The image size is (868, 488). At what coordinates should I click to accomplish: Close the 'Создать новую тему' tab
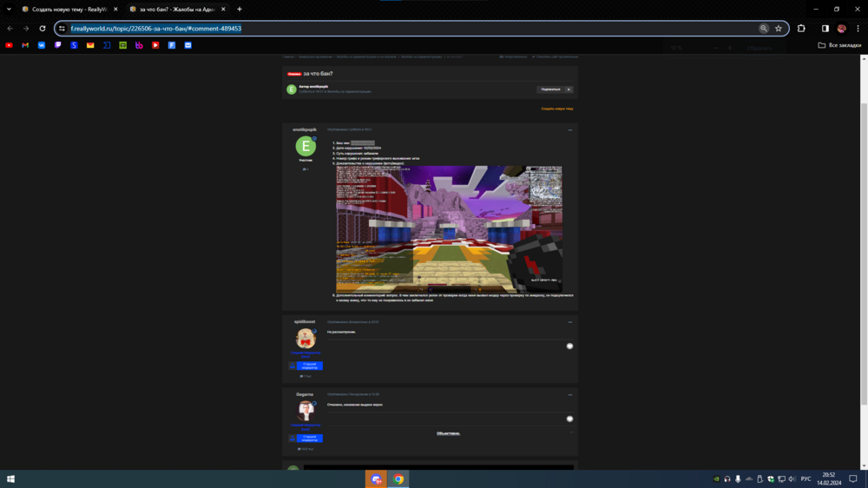pos(115,10)
